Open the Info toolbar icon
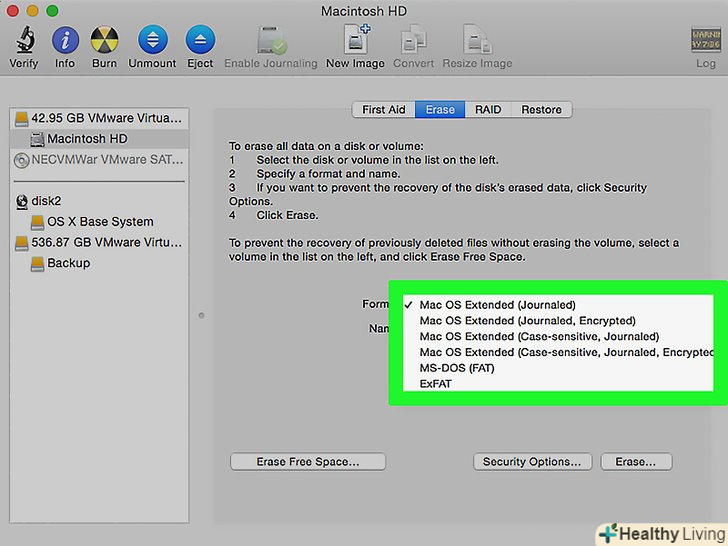The image size is (728, 546). 65,40
